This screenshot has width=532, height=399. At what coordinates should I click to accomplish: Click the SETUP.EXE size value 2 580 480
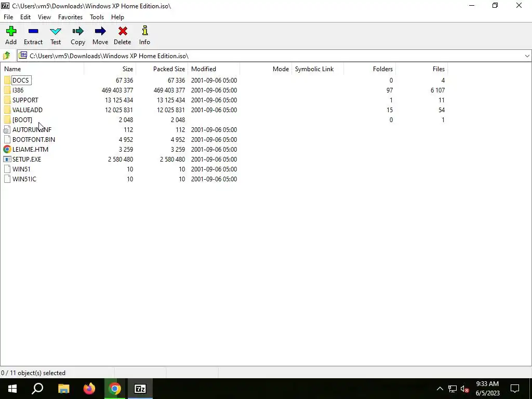[x=121, y=159]
